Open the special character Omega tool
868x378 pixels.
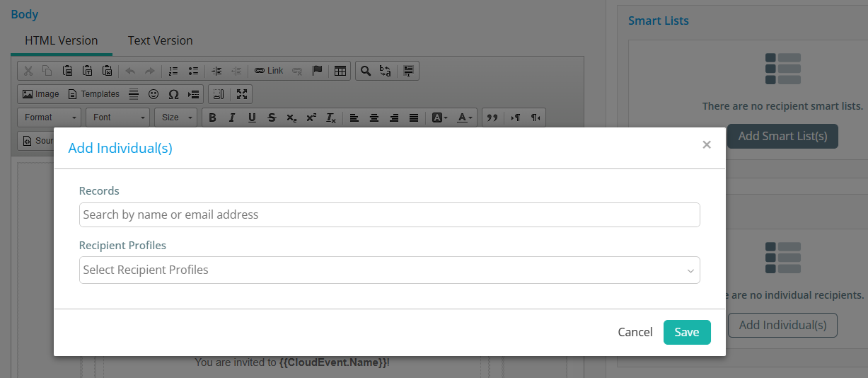click(x=173, y=94)
